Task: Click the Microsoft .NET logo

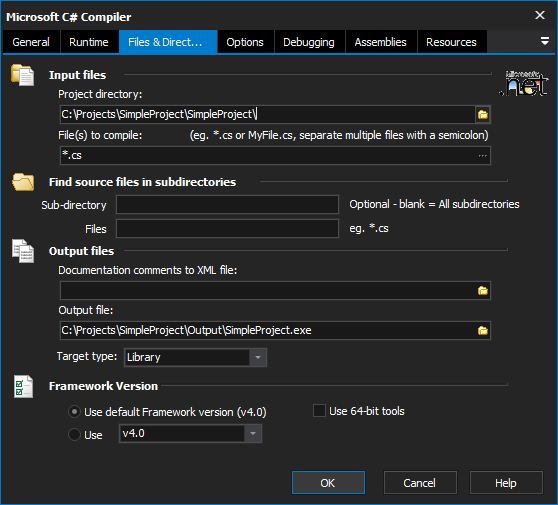Action: (524, 83)
